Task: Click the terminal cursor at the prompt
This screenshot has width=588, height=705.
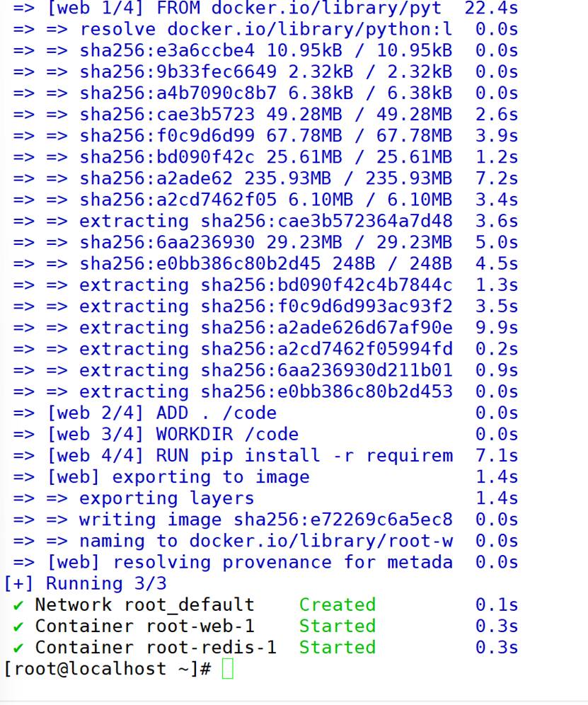Action: [228, 668]
